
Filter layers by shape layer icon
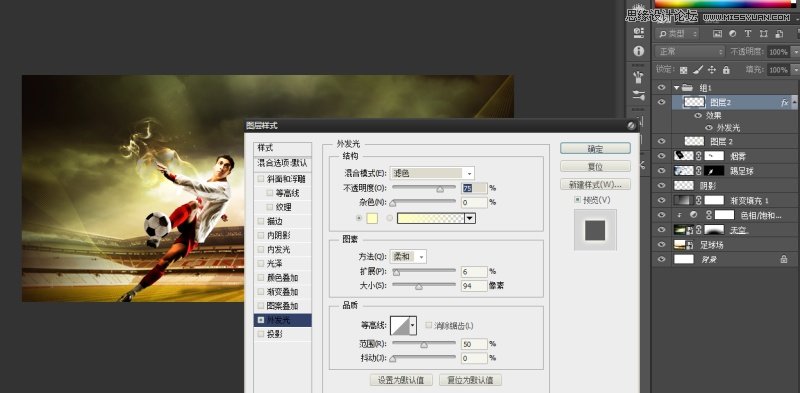point(763,34)
